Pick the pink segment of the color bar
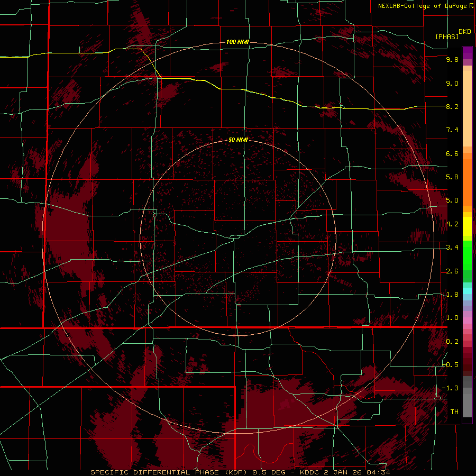The width and height of the screenshot is (476, 476). pos(467,320)
